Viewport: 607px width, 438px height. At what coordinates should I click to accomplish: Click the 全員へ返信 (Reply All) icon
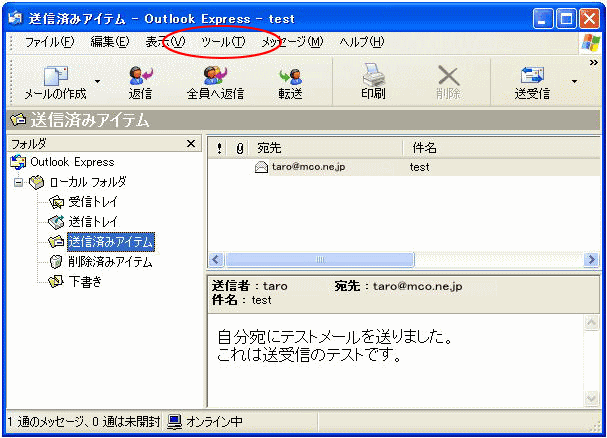coord(215,75)
